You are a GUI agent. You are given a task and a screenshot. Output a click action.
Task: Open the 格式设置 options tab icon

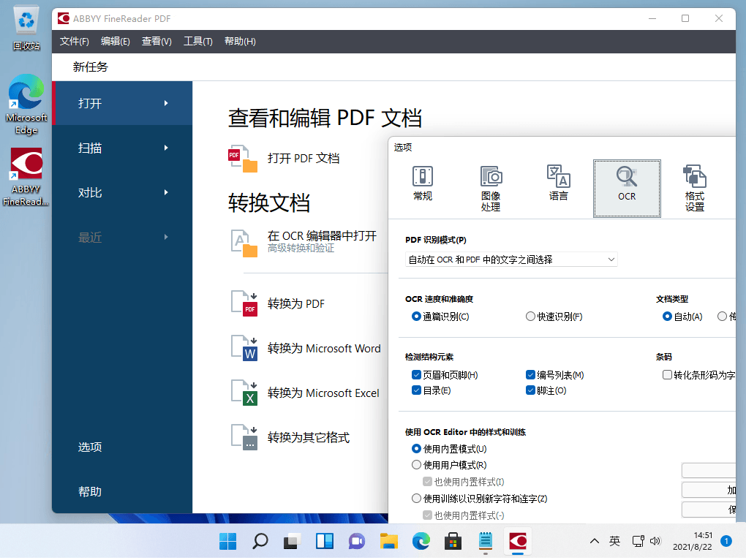tap(695, 176)
